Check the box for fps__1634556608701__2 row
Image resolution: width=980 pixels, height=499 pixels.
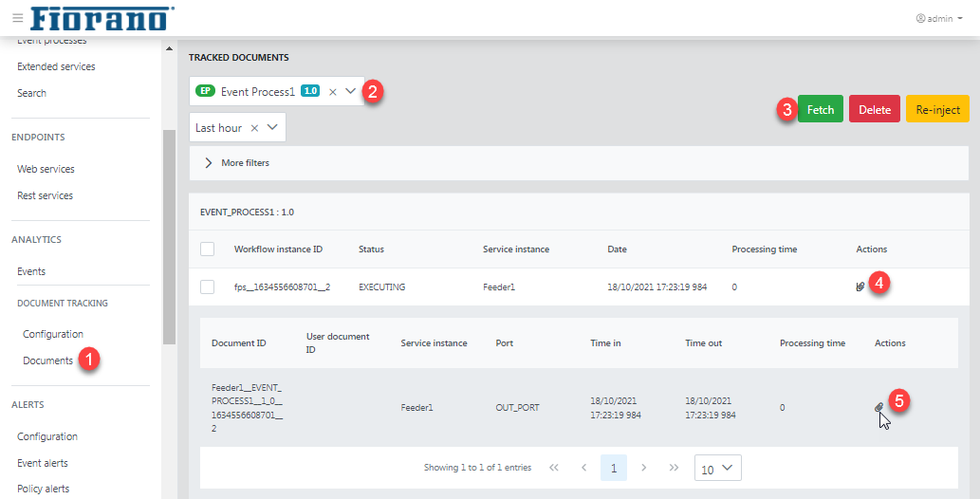point(208,287)
